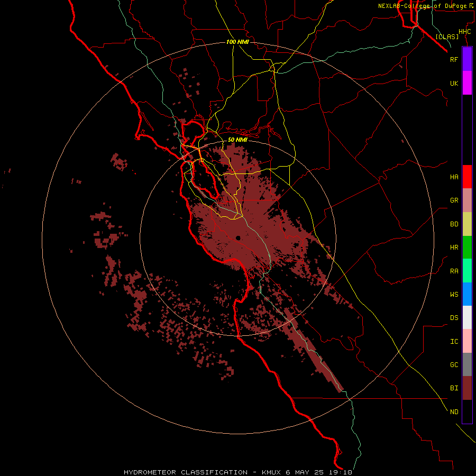The width and height of the screenshot is (476, 476).
Task: Click the HHC product code text
Action: pyautogui.click(x=464, y=32)
